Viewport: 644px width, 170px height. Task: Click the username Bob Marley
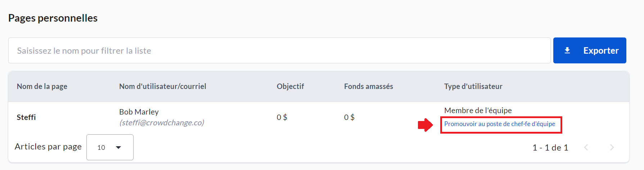tap(139, 112)
